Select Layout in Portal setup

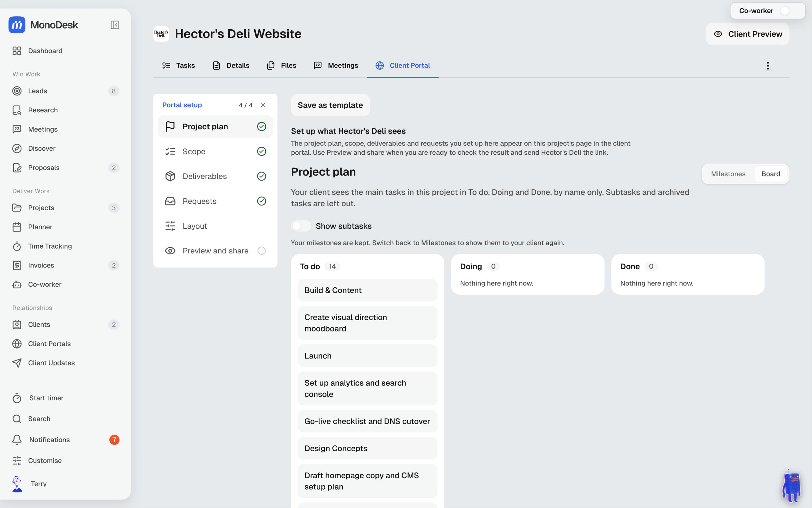(x=215, y=226)
